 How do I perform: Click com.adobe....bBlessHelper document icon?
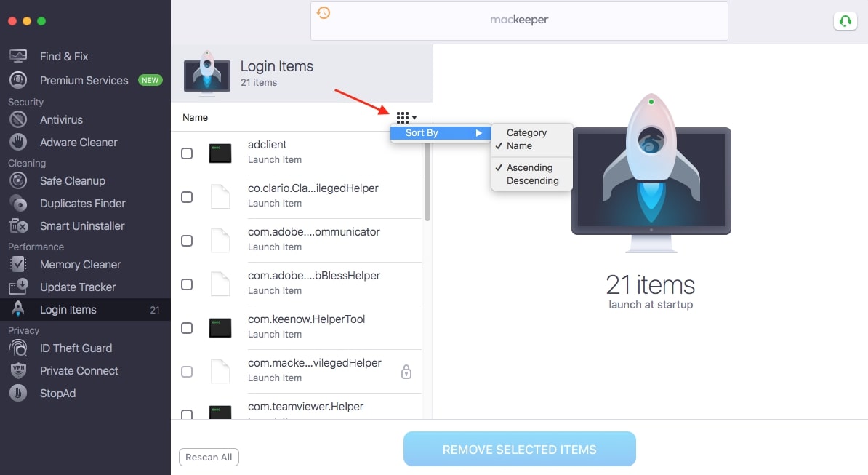(220, 284)
